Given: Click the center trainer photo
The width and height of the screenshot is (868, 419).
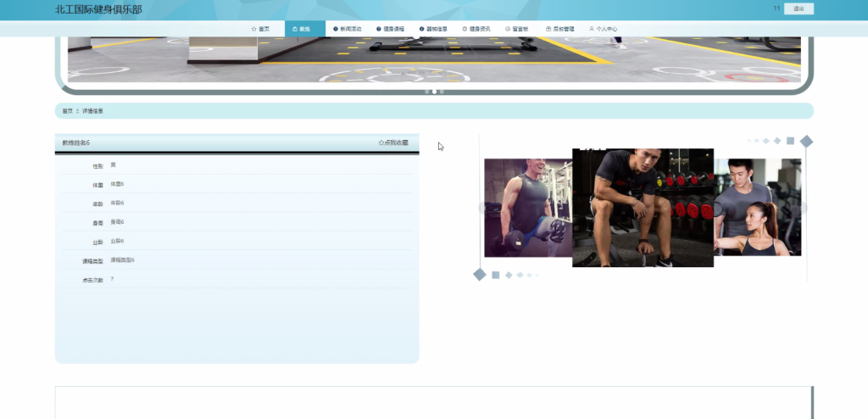Looking at the screenshot, I should (643, 207).
